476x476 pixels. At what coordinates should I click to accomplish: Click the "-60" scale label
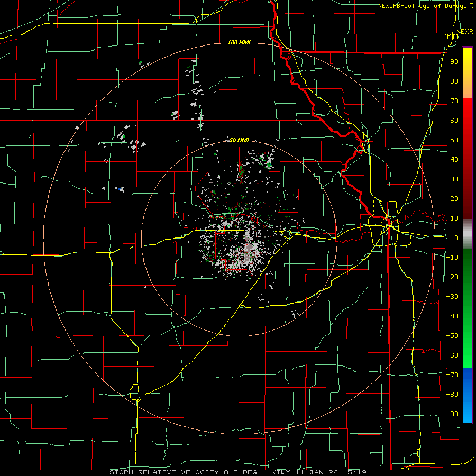[452, 355]
